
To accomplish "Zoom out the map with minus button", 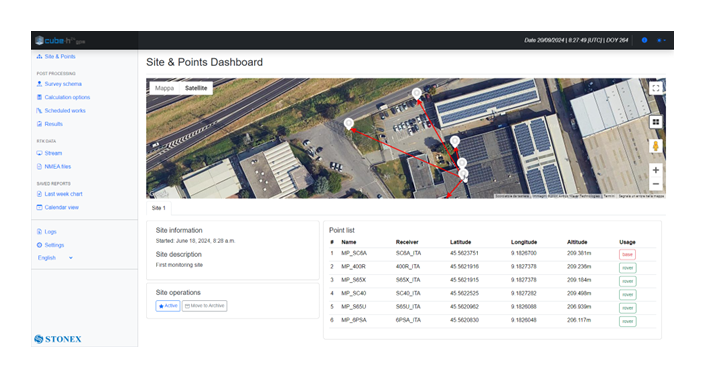I will [656, 184].
